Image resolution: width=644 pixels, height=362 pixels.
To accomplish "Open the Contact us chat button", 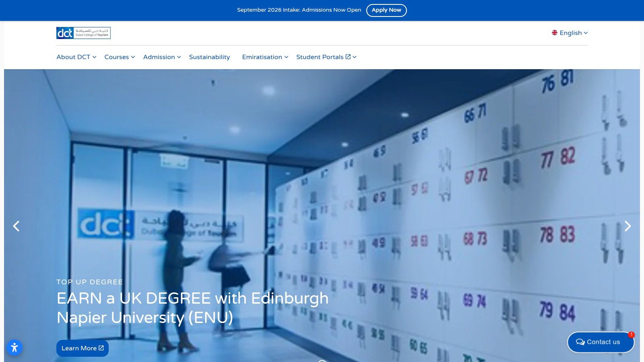I will point(601,342).
